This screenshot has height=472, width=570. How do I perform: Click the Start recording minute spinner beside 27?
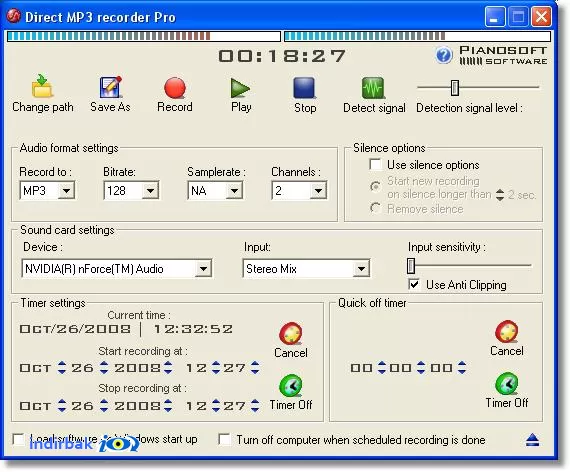pos(255,368)
